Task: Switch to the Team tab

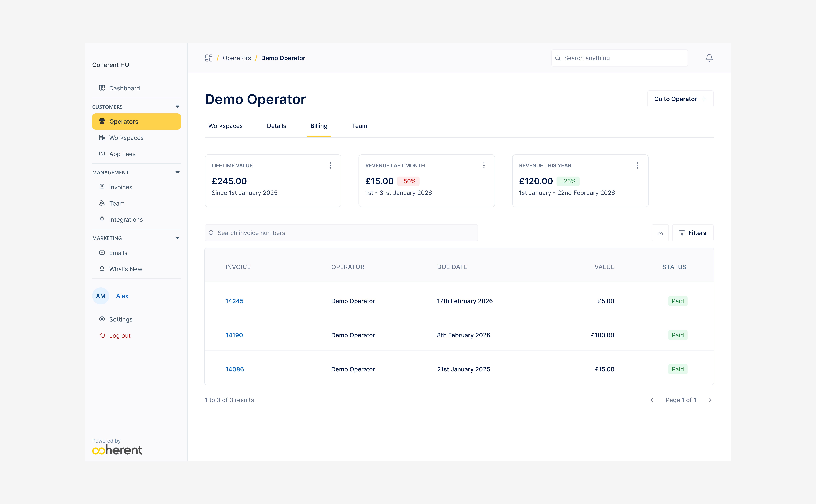Action: click(x=359, y=126)
